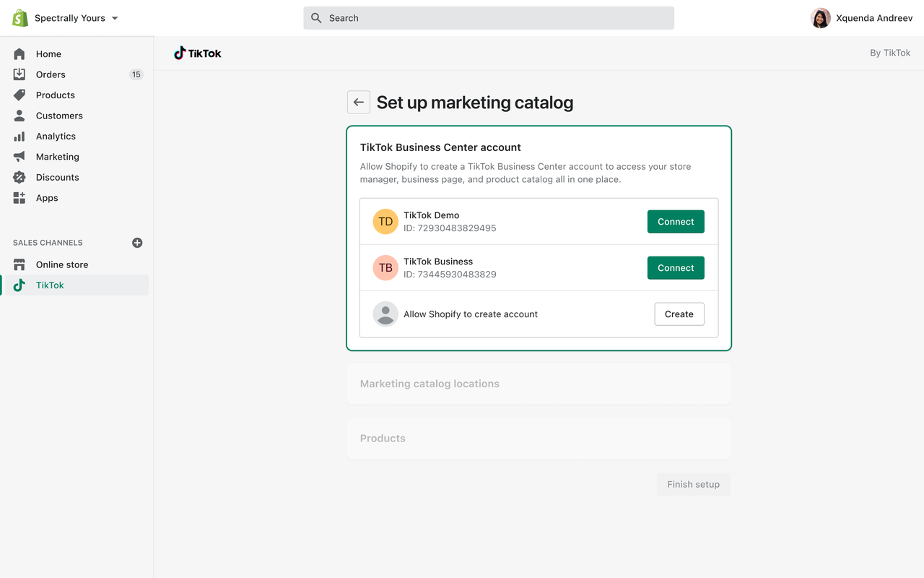This screenshot has width=924, height=578.
Task: Click the Customers person icon
Action: (x=19, y=116)
